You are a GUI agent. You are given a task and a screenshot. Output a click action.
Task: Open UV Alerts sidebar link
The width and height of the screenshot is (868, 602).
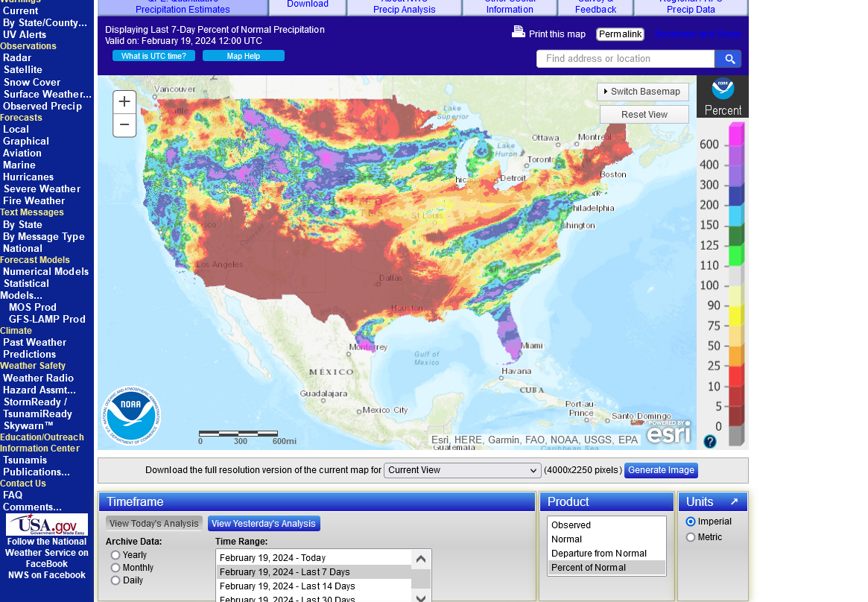(x=25, y=34)
